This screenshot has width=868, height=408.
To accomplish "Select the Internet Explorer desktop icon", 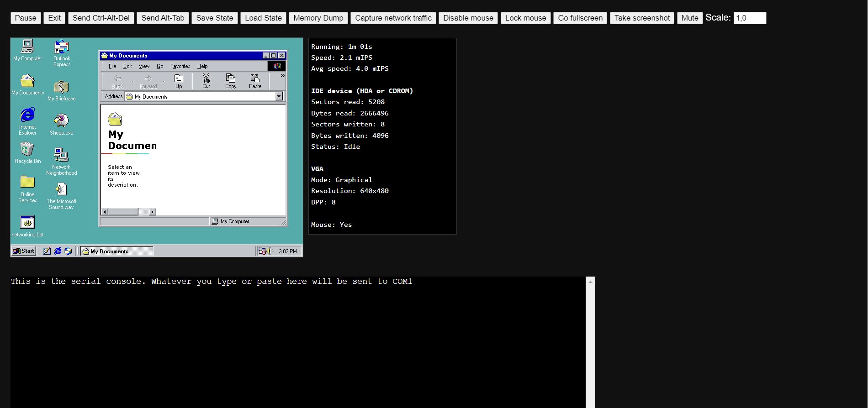I will pos(27,121).
